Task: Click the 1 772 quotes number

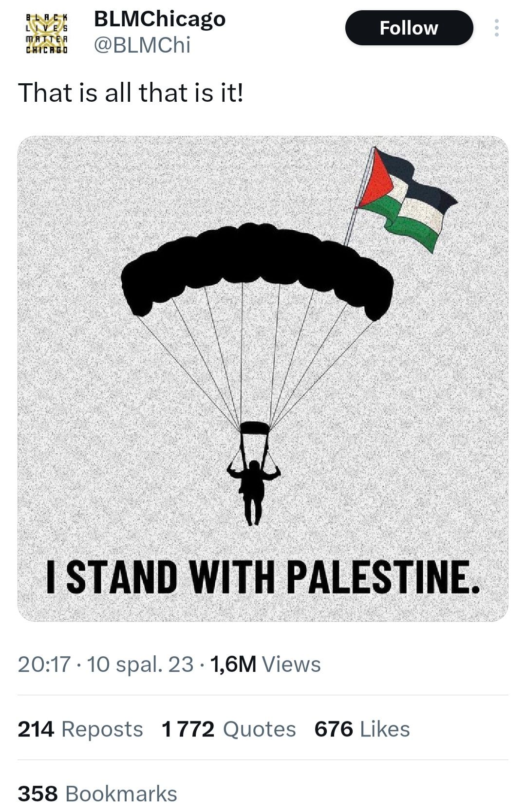Action: tap(188, 729)
